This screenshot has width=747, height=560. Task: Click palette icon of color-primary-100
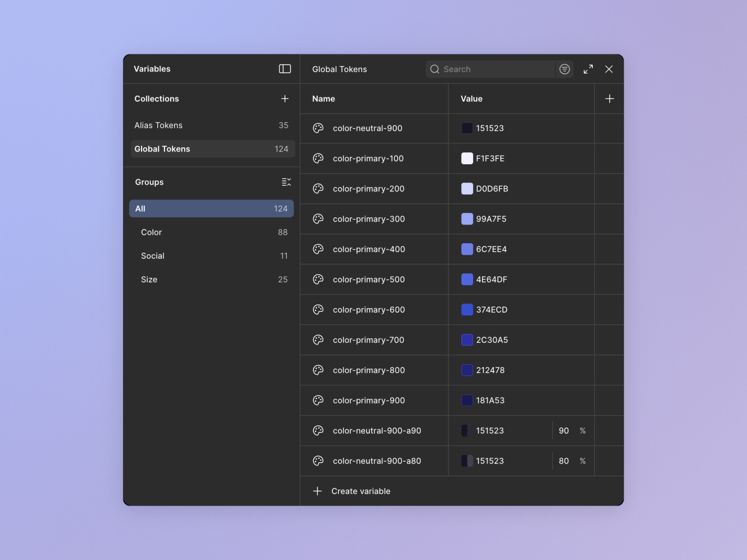pos(318,159)
